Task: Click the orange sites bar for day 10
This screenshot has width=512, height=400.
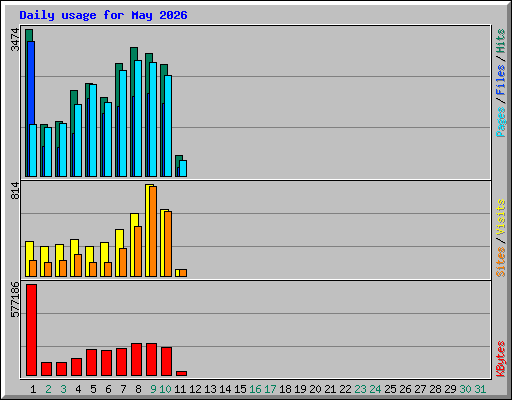Action: pos(168,244)
